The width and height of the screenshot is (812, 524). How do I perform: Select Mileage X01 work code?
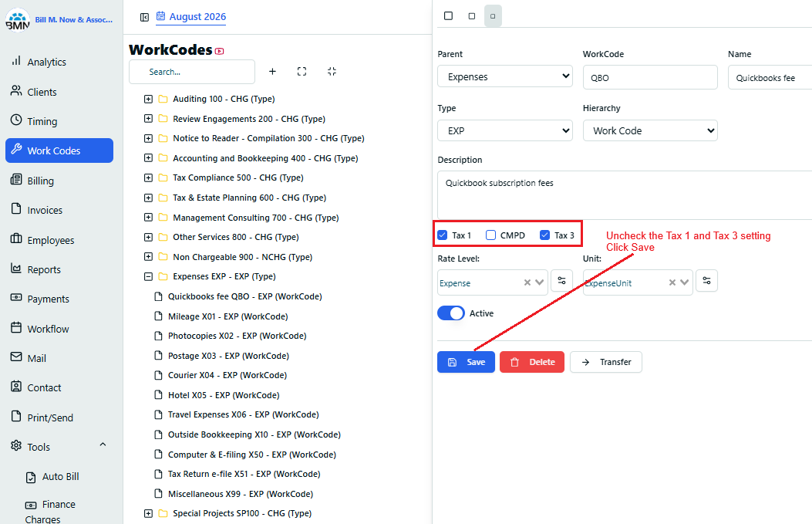227,316
